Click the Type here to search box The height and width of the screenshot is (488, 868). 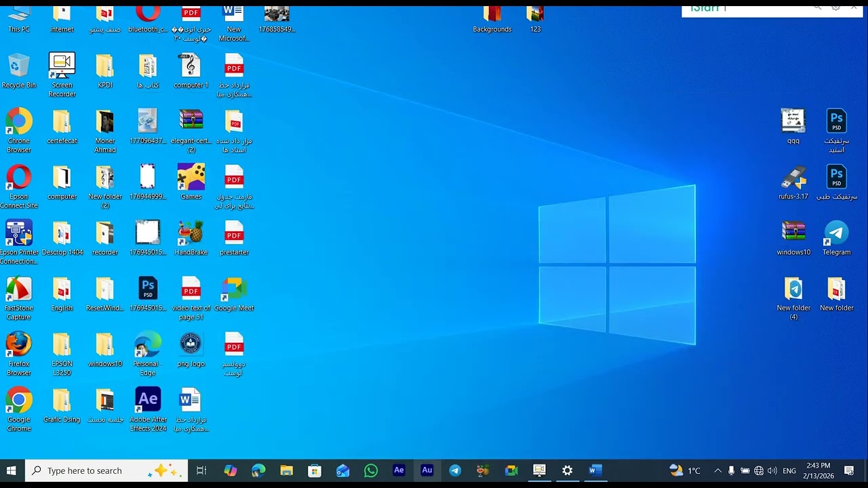pyautogui.click(x=106, y=470)
